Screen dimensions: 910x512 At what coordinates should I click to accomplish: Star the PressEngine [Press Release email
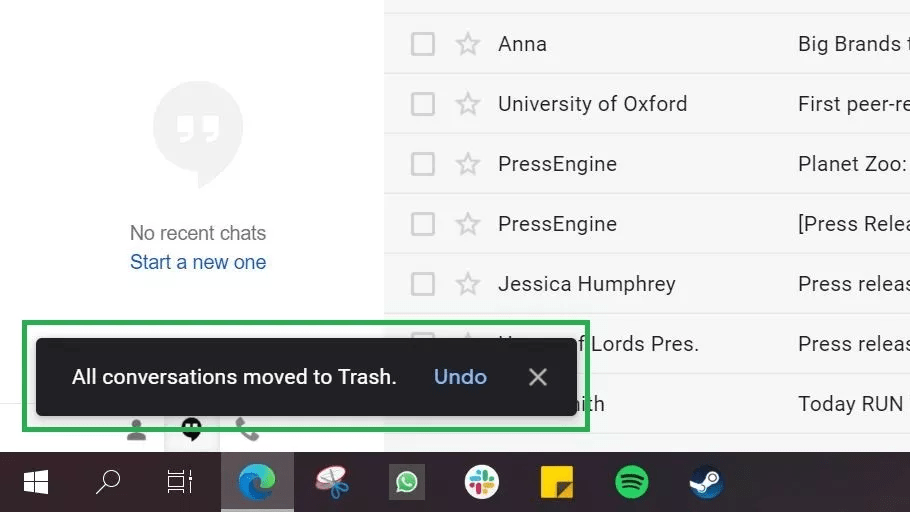(468, 223)
